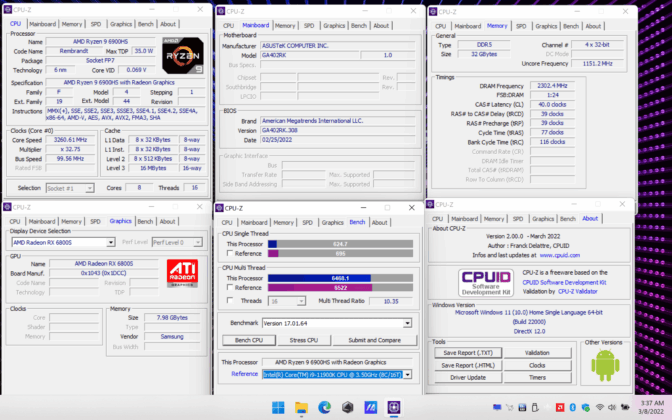Click the blue monitor tray icon
672x420 pixels.
point(497,407)
